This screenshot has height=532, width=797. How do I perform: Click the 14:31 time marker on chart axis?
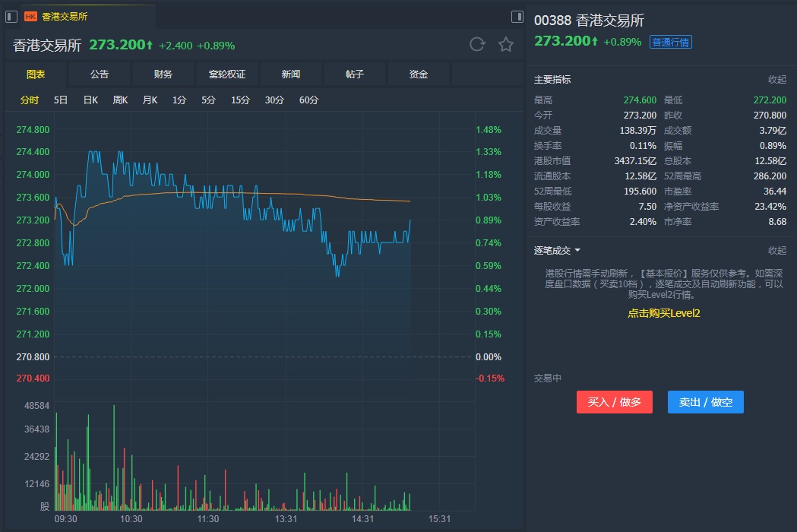363,519
